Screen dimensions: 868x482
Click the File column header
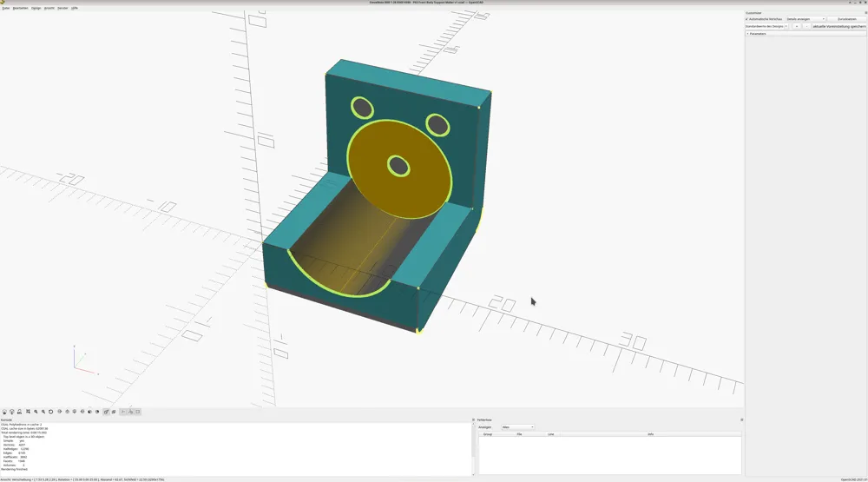pyautogui.click(x=519, y=434)
